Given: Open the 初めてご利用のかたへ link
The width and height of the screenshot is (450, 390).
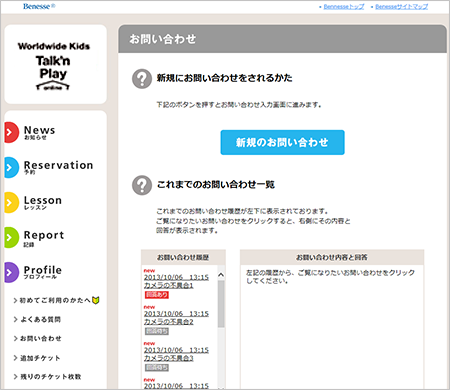Looking at the screenshot, I should (x=55, y=300).
